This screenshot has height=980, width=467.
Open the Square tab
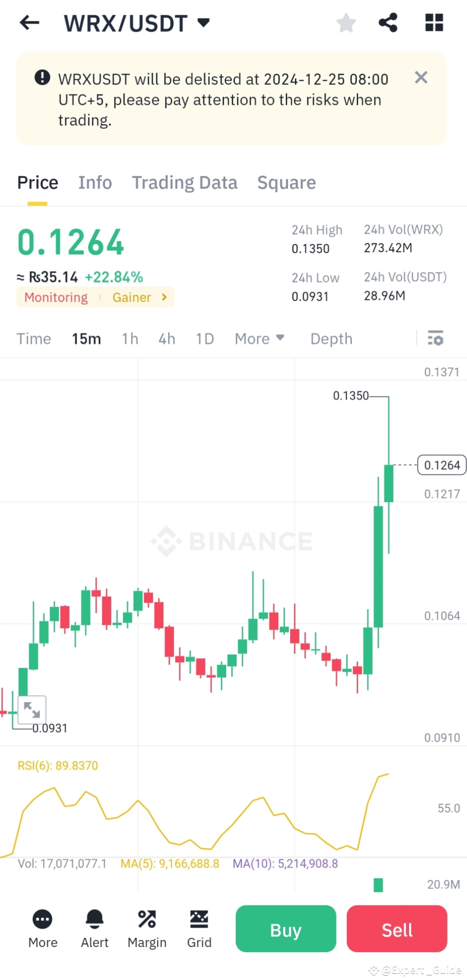point(286,182)
